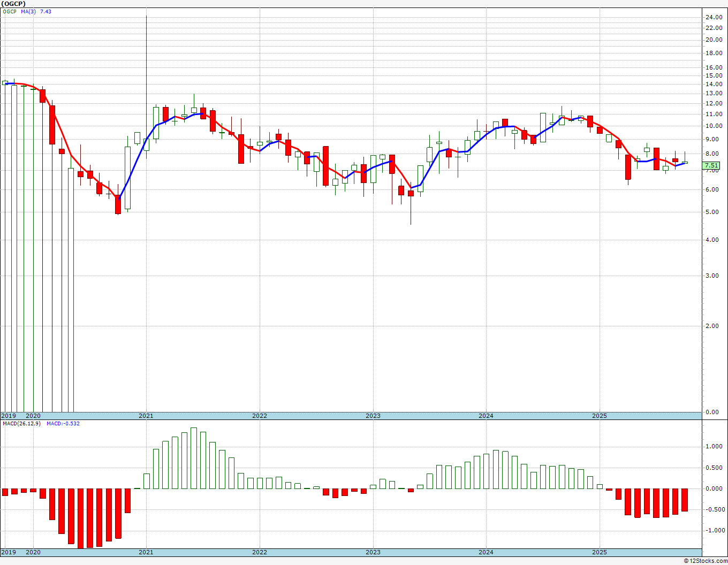Click 2025 on the MACD panel time axis
Viewport: 728px width, 565px height.
pos(600,552)
